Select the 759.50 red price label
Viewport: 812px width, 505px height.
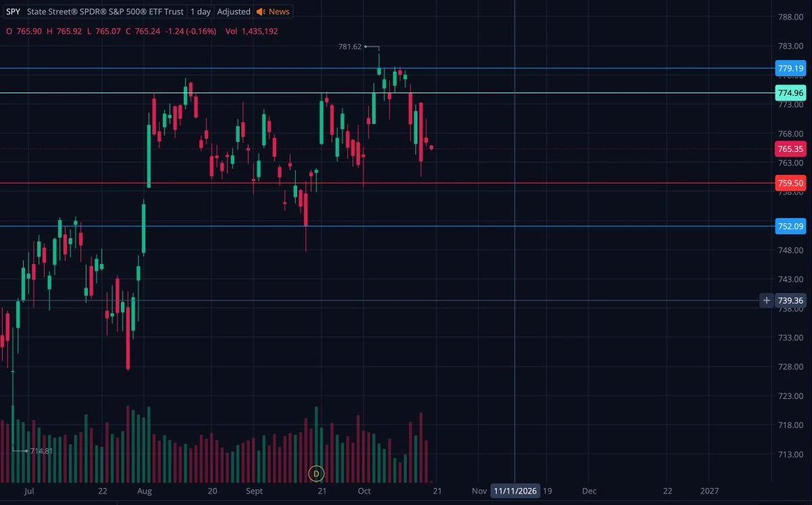790,183
